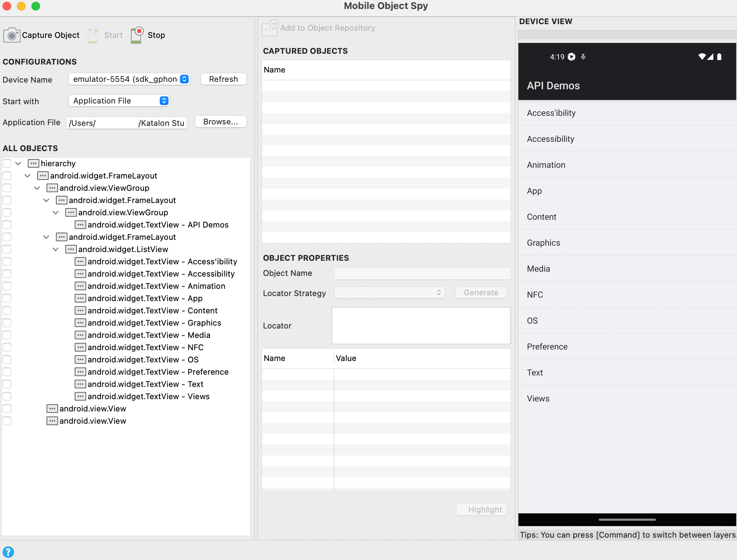Click the Start icon next to Capture Object
The width and height of the screenshot is (737, 560).
point(93,35)
